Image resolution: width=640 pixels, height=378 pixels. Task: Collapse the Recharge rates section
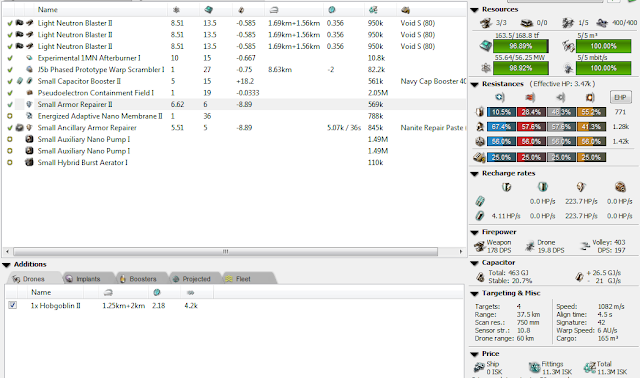click(474, 174)
